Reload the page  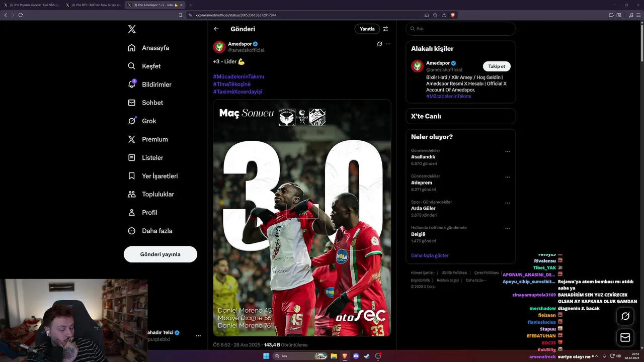pyautogui.click(x=21, y=15)
